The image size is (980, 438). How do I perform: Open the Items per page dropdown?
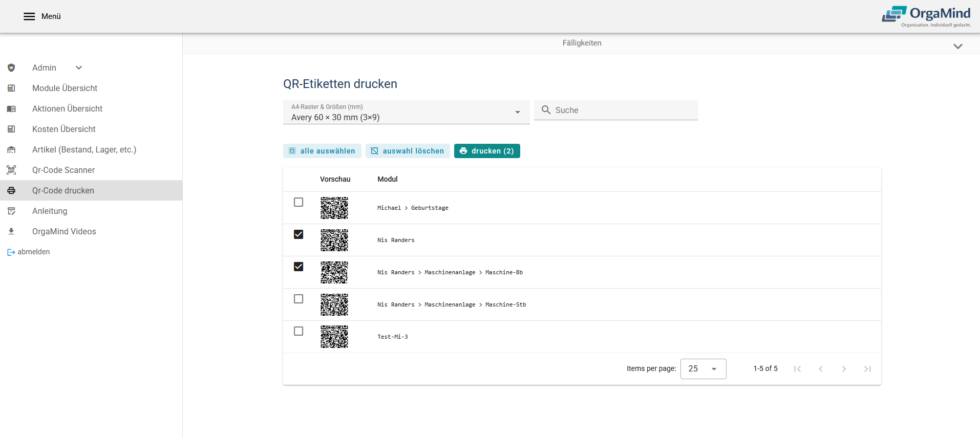coord(703,369)
